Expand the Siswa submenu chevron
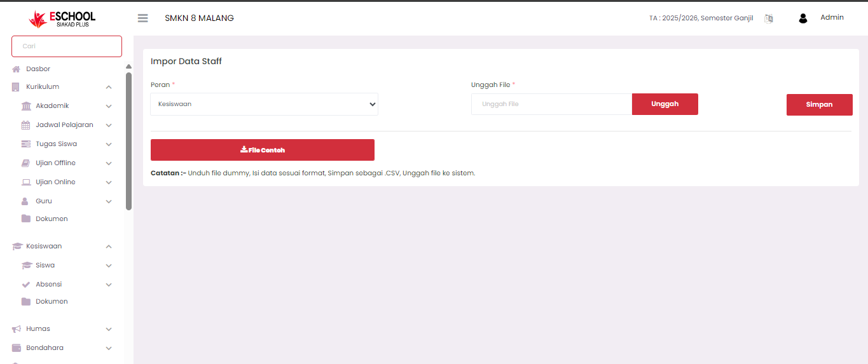Screen dimensions: 868x364 pos(109,266)
